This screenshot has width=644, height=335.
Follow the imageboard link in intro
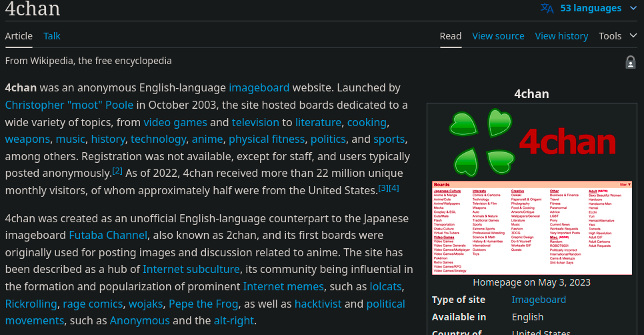[259, 87]
